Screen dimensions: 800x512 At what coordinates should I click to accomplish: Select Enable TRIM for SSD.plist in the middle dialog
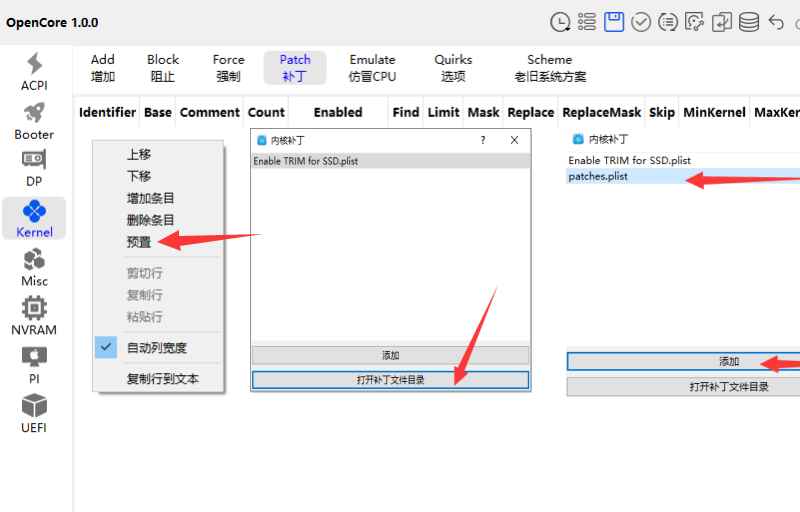(390, 161)
